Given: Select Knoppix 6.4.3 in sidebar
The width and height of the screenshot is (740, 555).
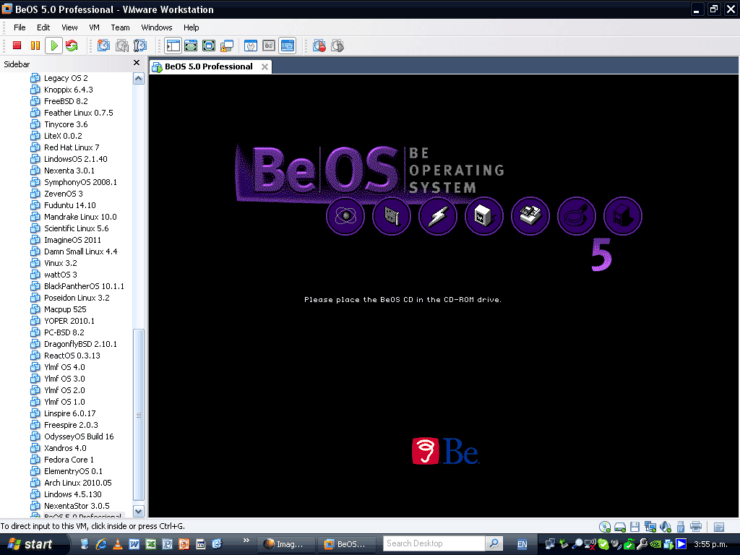Looking at the screenshot, I should coord(68,90).
